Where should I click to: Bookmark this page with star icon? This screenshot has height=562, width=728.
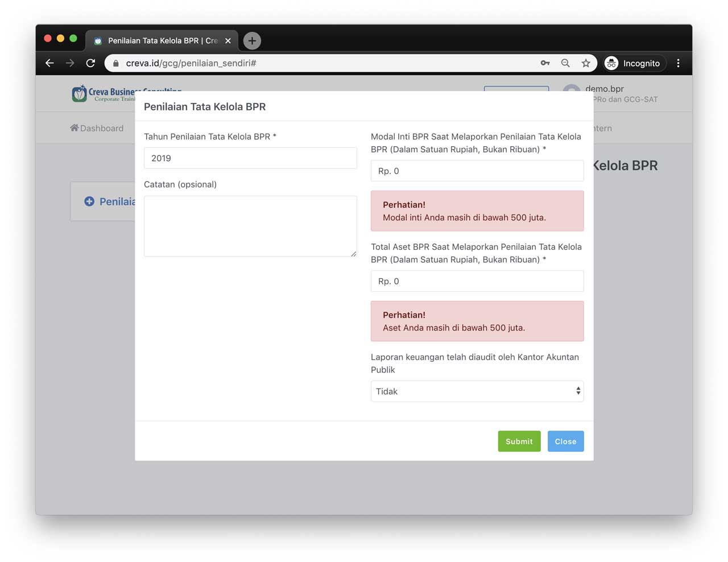[586, 63]
